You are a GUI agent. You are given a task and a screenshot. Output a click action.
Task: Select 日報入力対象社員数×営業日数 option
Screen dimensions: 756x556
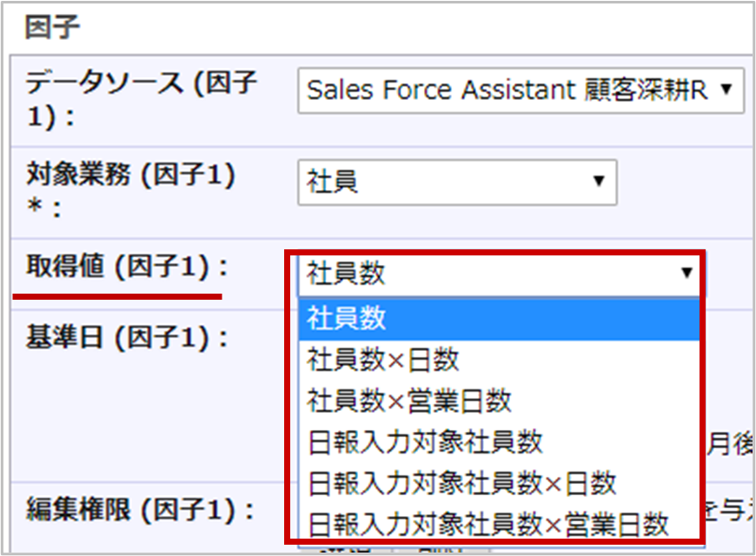[499, 524]
